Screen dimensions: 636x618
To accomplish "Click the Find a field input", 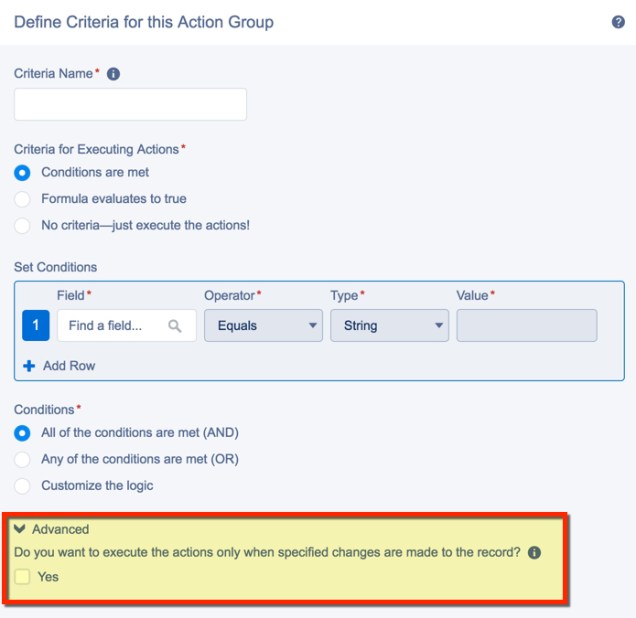I will coord(110,326).
